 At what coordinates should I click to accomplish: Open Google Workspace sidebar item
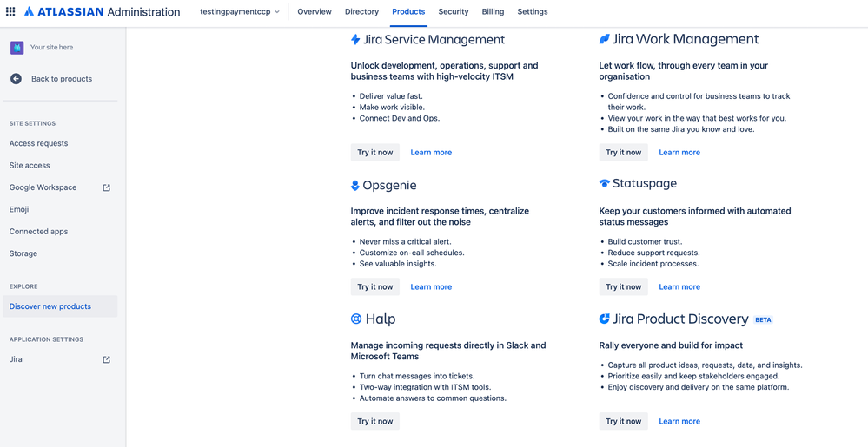click(60, 187)
